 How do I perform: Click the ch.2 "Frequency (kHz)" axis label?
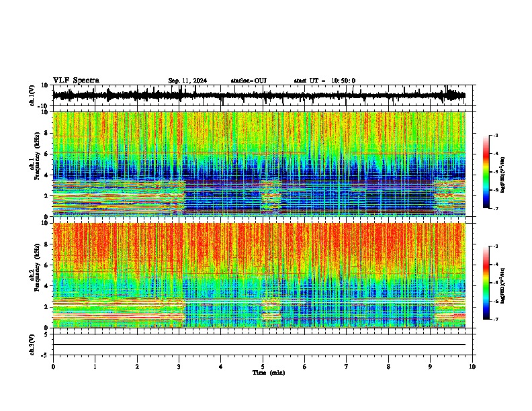37,267
